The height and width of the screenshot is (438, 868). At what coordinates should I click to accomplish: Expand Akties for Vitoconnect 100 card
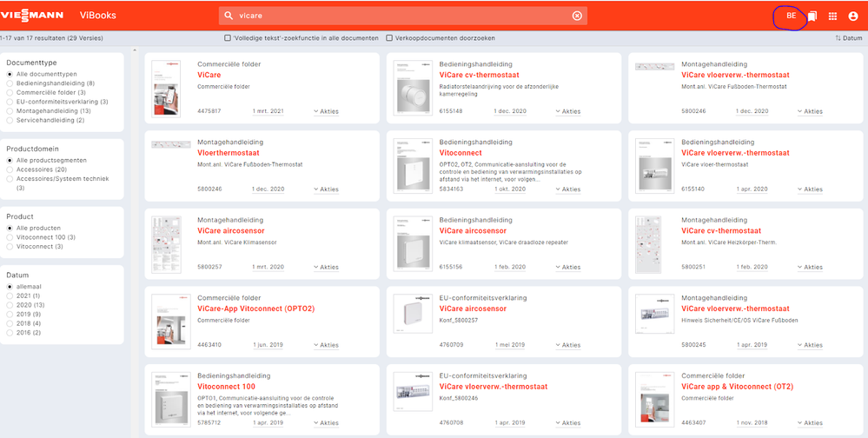click(x=326, y=423)
